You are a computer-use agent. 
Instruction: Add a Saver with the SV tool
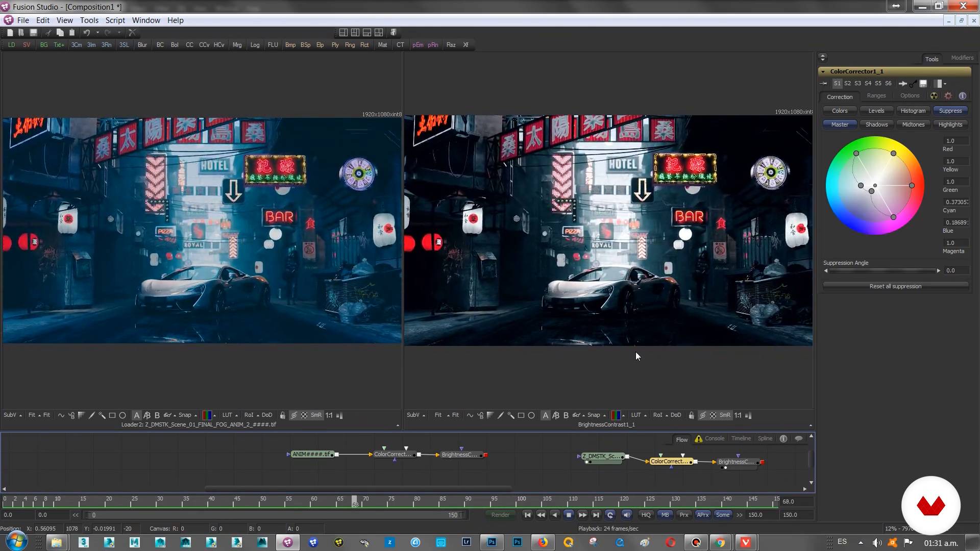coord(27,45)
